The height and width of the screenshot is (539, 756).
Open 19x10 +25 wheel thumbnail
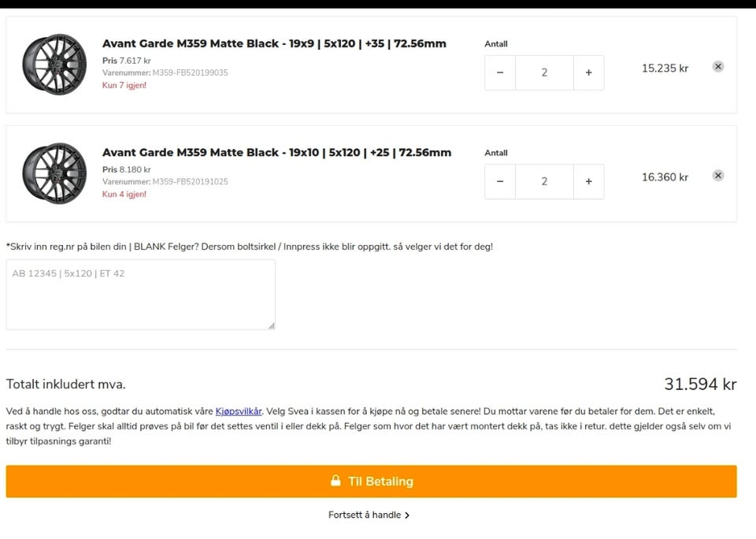tap(54, 173)
